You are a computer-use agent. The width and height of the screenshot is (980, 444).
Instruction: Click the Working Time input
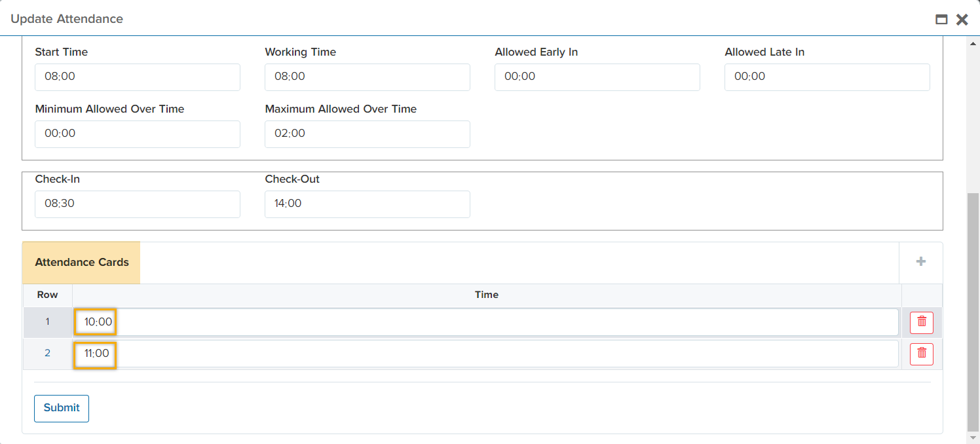(x=367, y=77)
